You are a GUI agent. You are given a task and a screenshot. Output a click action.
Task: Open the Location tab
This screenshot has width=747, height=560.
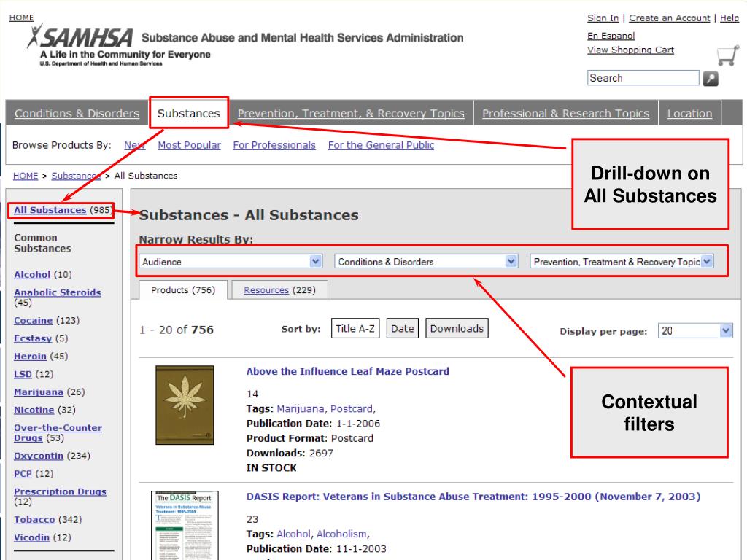[x=690, y=113]
